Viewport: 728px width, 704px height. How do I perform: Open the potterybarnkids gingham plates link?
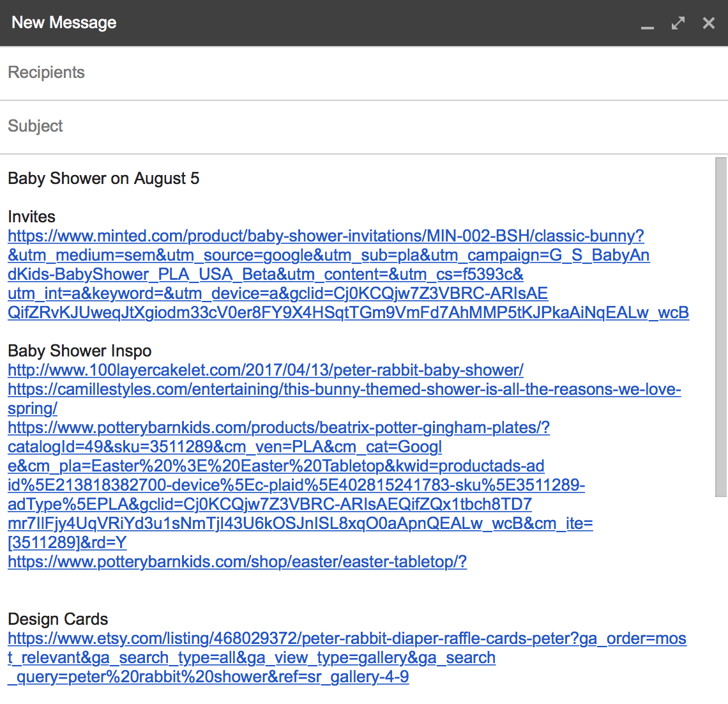tap(300, 485)
